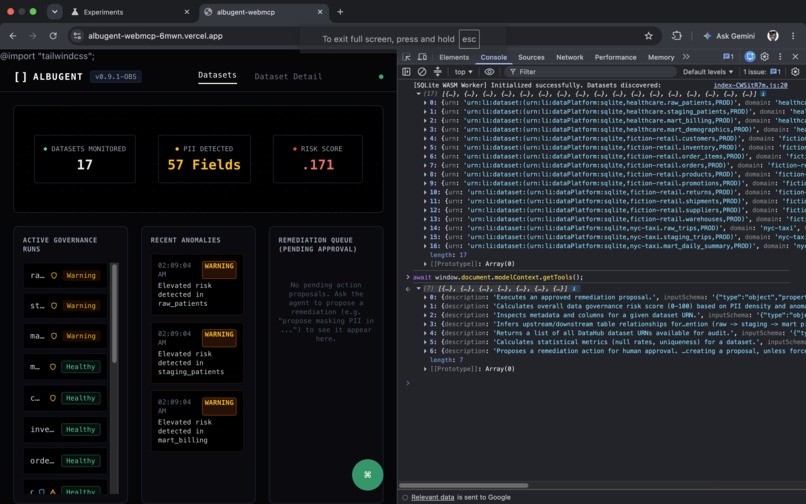Open Console settings gear icon
806x504 pixels.
795,71
